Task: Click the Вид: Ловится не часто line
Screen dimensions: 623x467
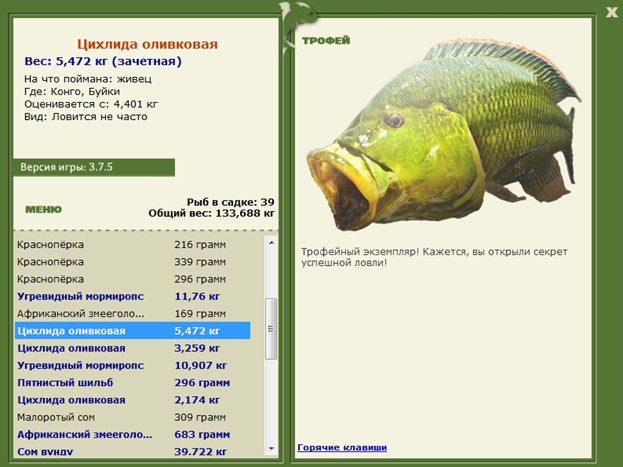Action: pos(86,117)
